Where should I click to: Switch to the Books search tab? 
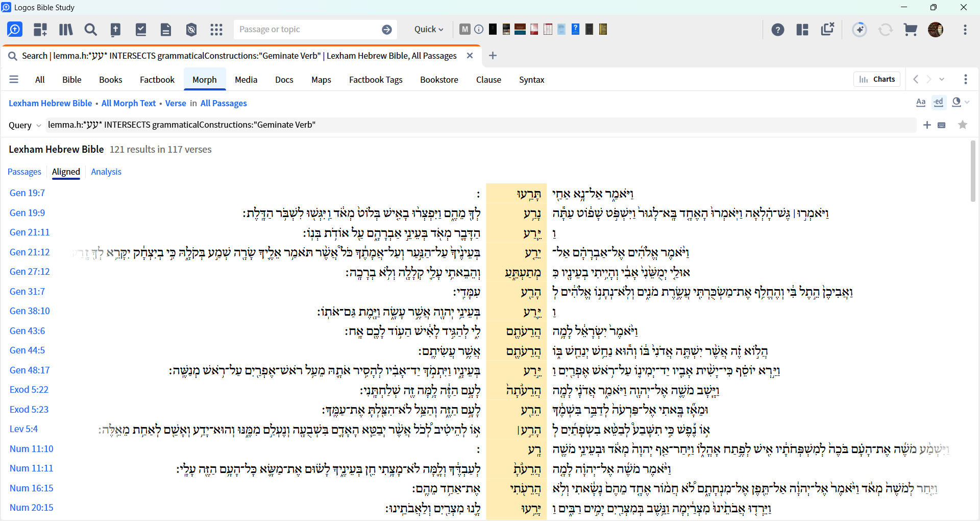(x=111, y=80)
